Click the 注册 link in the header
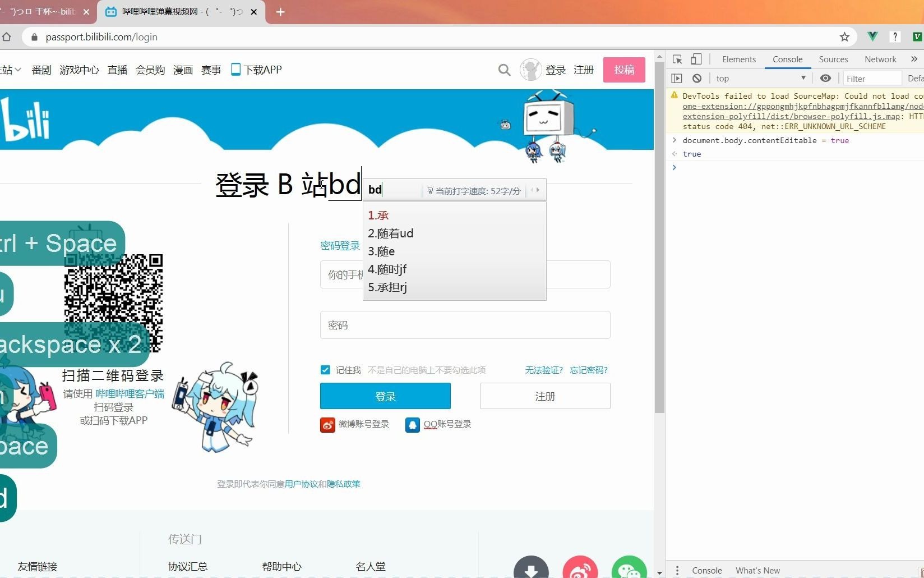Screen dimensions: 924x578 [584, 70]
